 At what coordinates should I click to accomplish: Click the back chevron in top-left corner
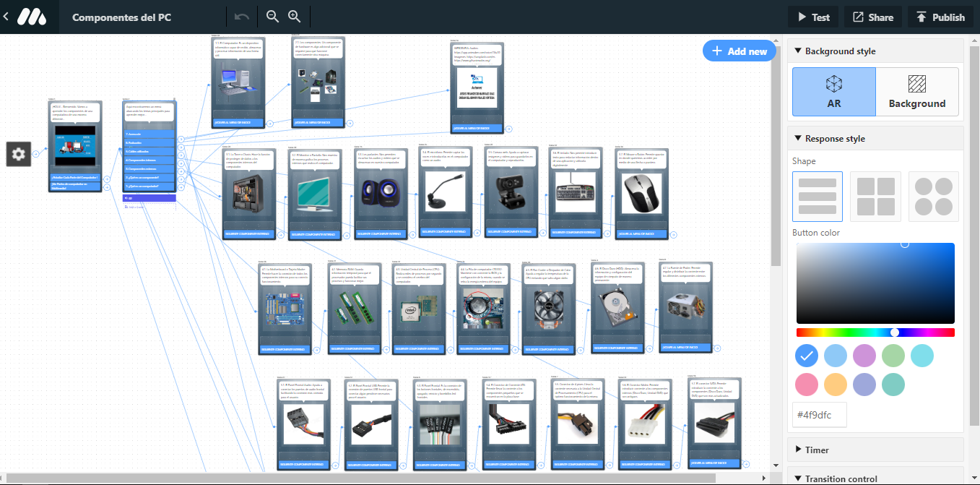point(6,17)
